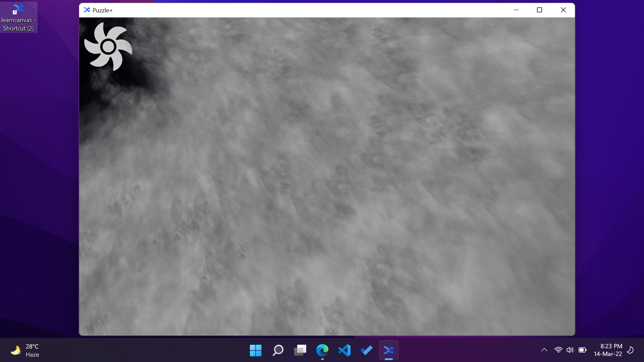The width and height of the screenshot is (644, 362).
Task: Click the battery status icon
Action: tap(583, 350)
